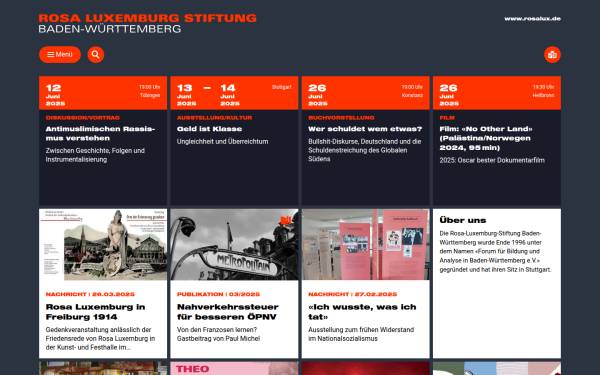
Task: Click 'Stuttgart' location label
Action: tap(282, 87)
